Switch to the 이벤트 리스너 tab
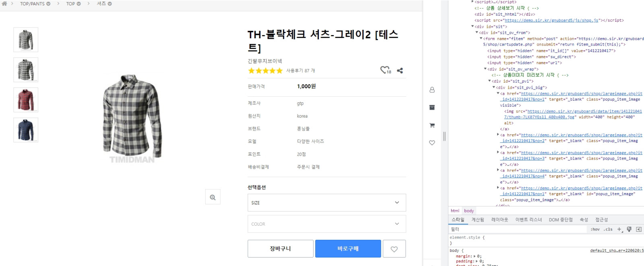644x266 pixels. [x=528, y=220]
